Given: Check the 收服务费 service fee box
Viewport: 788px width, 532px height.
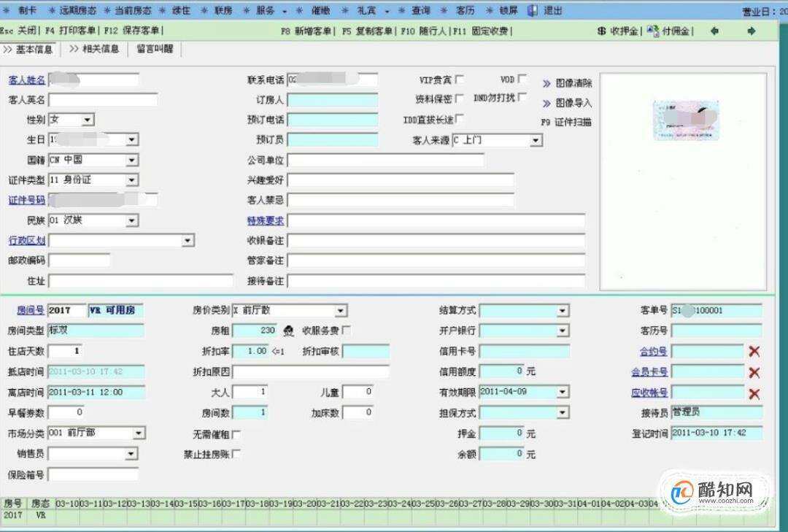Looking at the screenshot, I should [345, 330].
